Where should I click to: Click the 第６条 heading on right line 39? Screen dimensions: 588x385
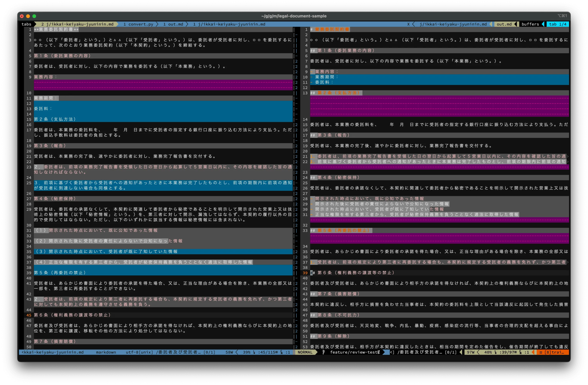click(x=356, y=273)
